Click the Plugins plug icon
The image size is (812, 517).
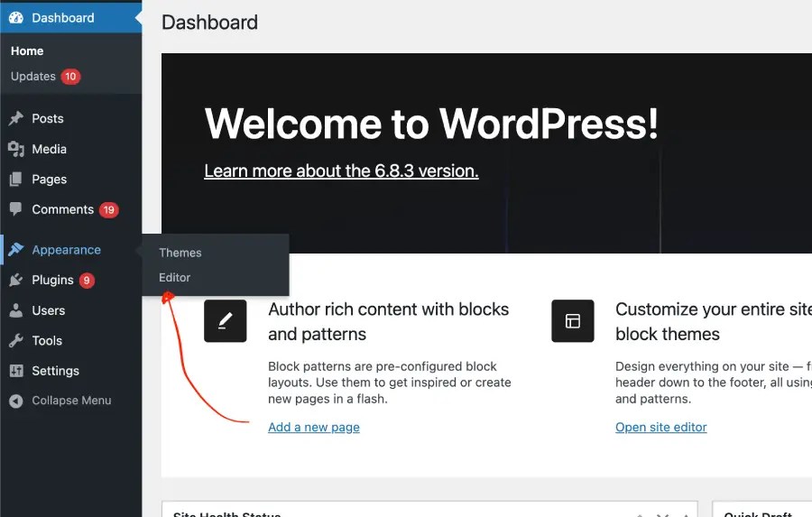tap(16, 280)
